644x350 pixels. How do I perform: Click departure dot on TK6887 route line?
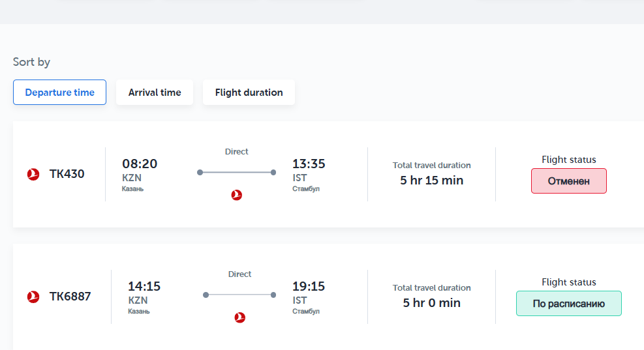(x=206, y=295)
